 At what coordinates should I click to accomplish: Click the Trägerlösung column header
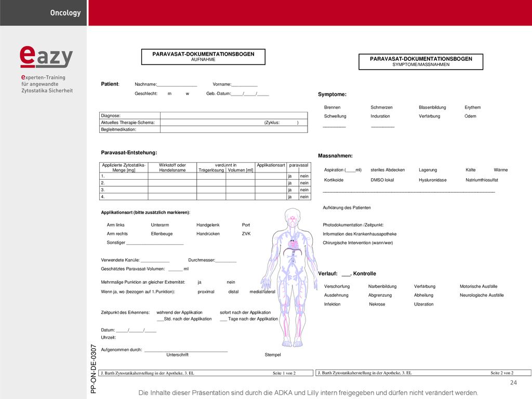pos(211,170)
